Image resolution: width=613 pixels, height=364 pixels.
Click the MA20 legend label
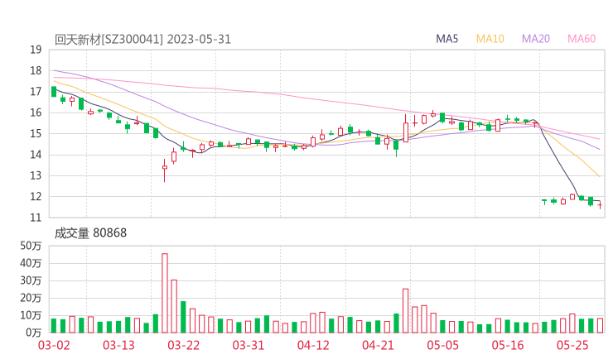[x=536, y=39]
